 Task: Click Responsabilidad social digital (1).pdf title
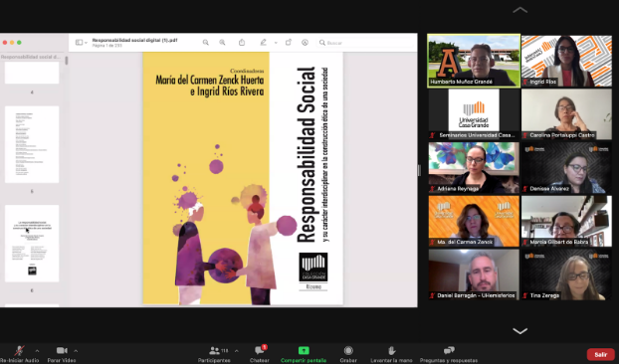click(134, 40)
